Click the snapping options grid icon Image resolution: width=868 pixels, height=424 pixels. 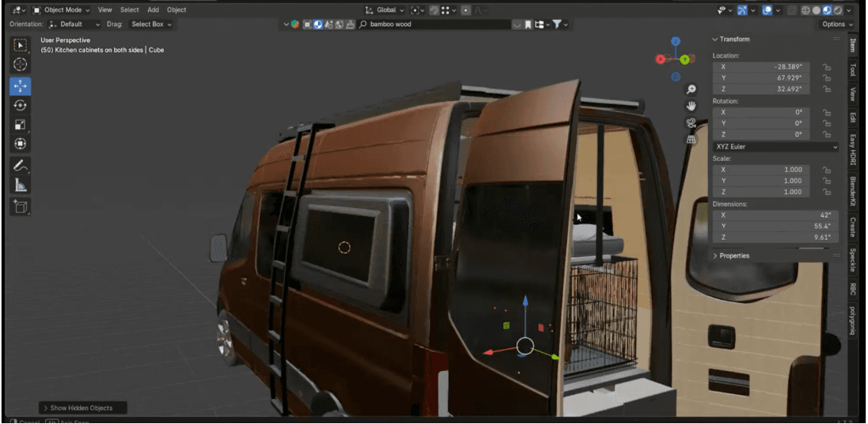(448, 10)
